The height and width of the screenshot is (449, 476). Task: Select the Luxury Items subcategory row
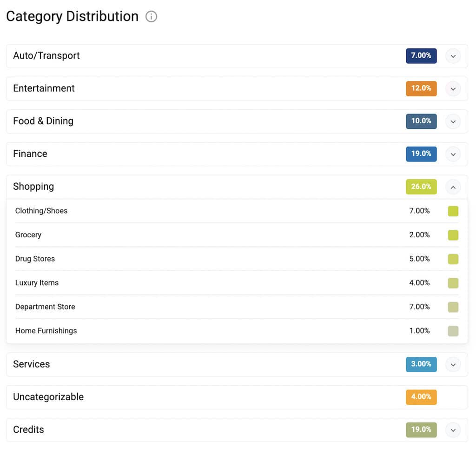pos(237,283)
